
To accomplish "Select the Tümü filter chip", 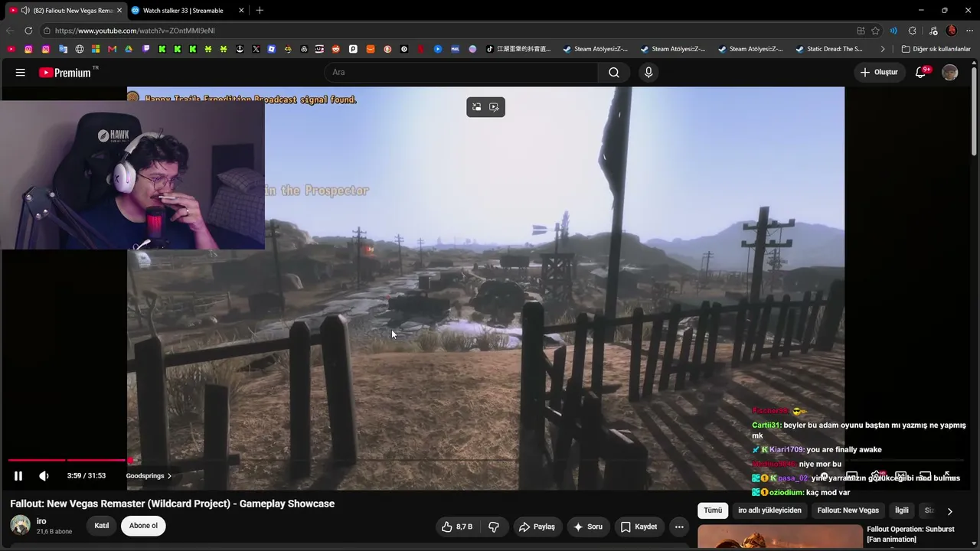I will tap(713, 510).
